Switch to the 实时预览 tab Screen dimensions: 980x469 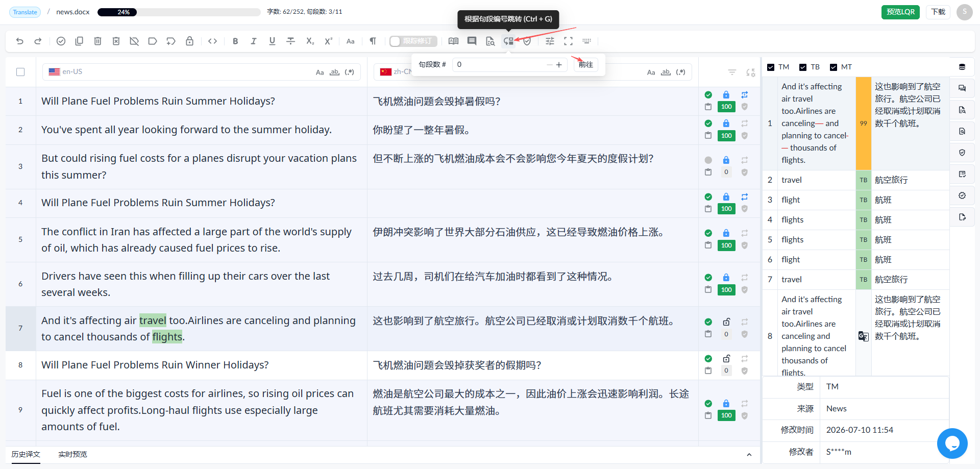pyautogui.click(x=72, y=454)
